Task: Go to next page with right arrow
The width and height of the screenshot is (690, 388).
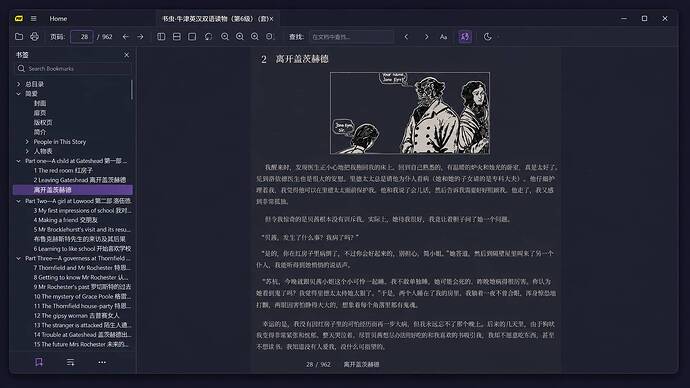Action: [x=140, y=37]
